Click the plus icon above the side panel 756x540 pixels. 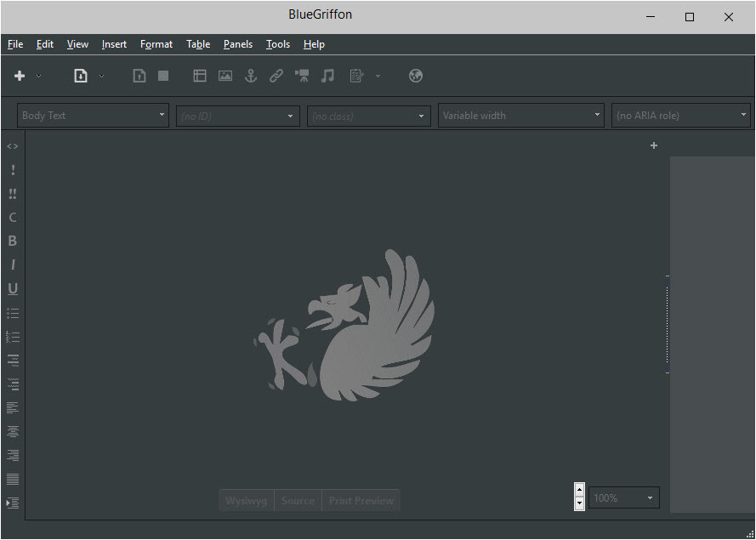(654, 145)
